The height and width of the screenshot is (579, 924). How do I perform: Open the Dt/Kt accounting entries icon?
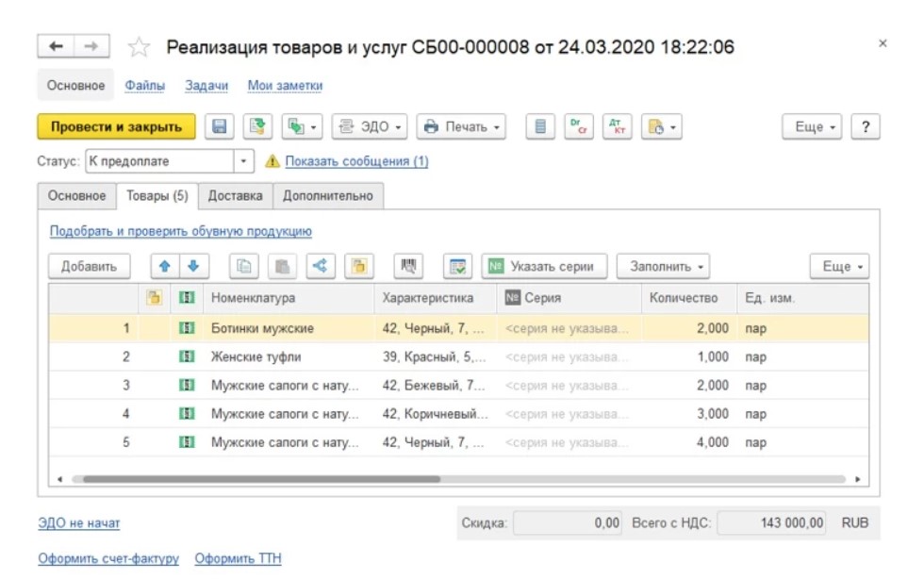coord(616,127)
